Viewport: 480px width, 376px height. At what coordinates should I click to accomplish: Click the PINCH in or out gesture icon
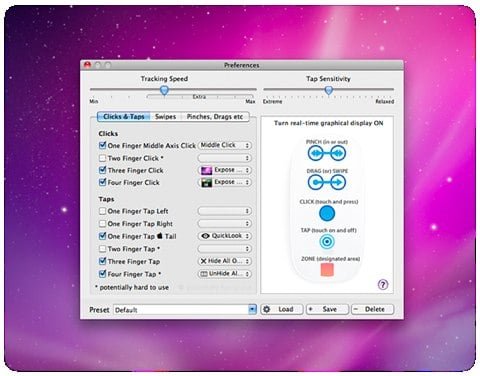pos(327,153)
